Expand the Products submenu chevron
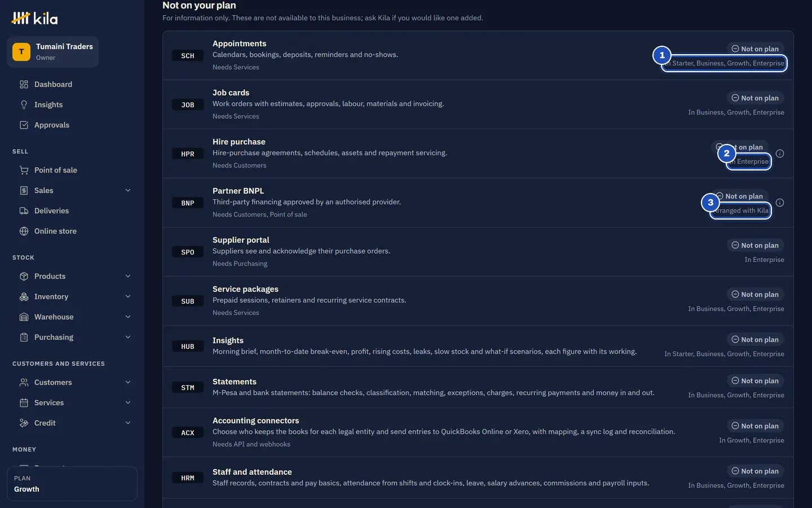 click(x=128, y=277)
